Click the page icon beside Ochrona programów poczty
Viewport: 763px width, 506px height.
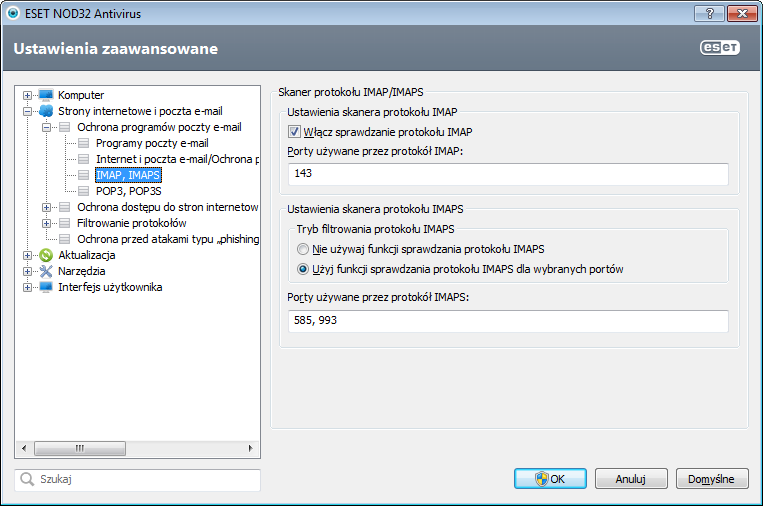(65, 127)
